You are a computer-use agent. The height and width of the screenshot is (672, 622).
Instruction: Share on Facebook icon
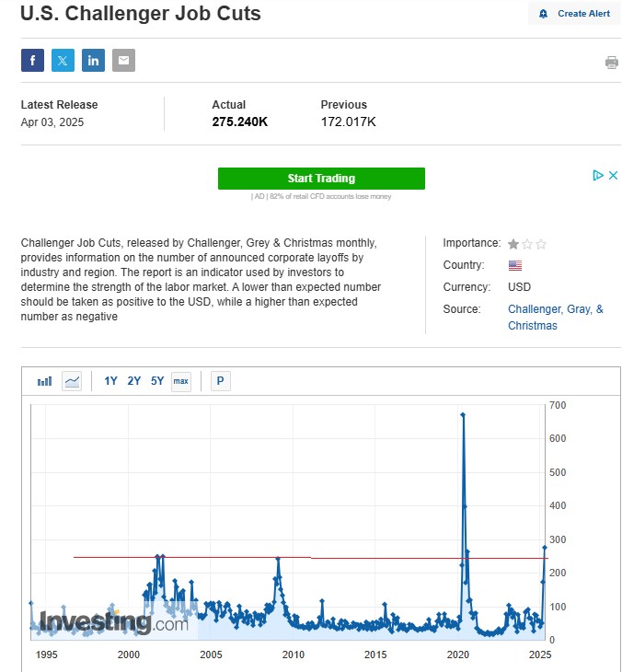coord(32,60)
